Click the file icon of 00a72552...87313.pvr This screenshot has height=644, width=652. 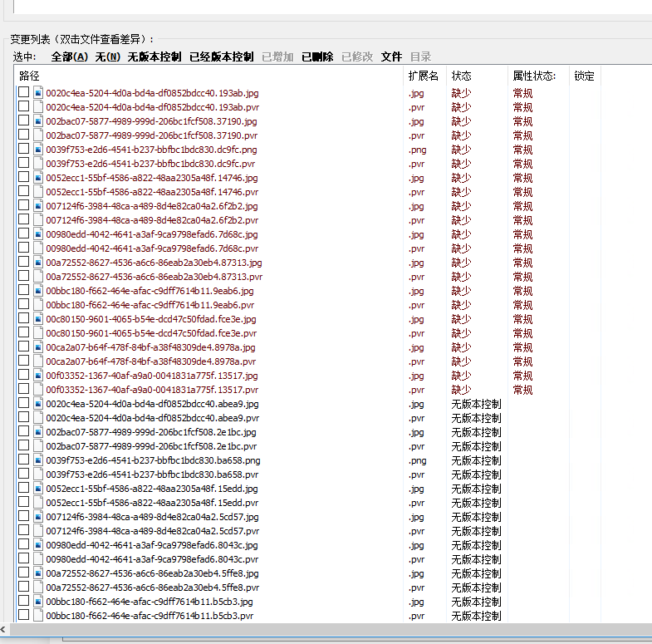[x=38, y=277]
